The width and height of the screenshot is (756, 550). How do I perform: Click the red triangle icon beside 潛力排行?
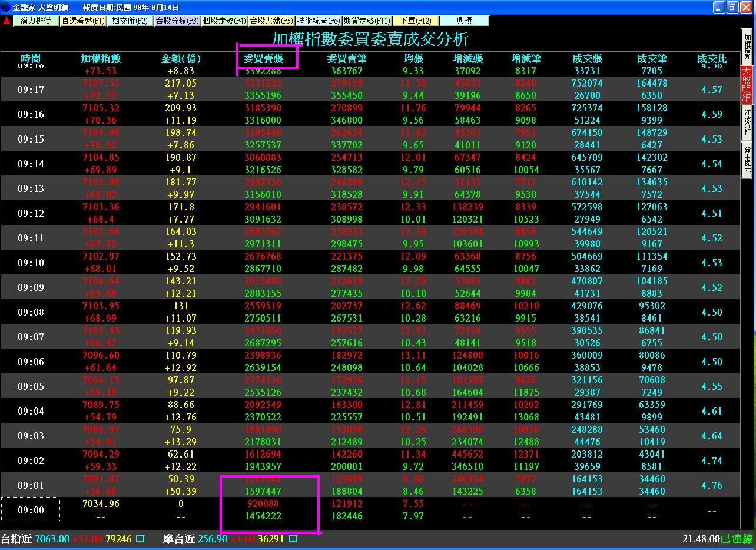[6, 21]
